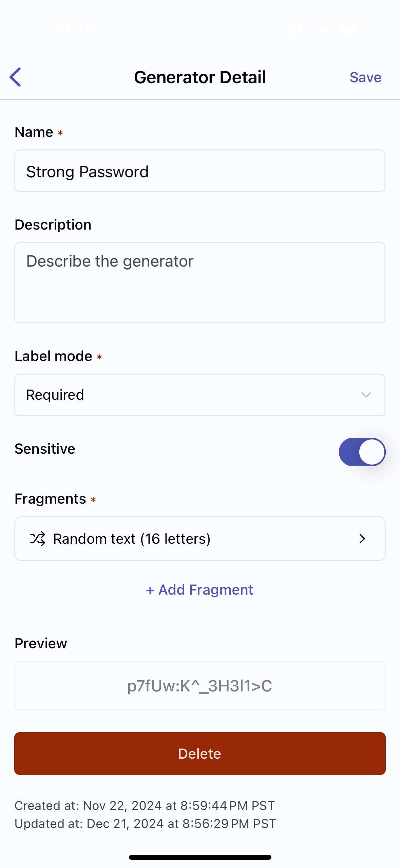This screenshot has width=400, height=868.
Task: Click the shuffle icon on Random text fragment
Action: click(x=38, y=539)
